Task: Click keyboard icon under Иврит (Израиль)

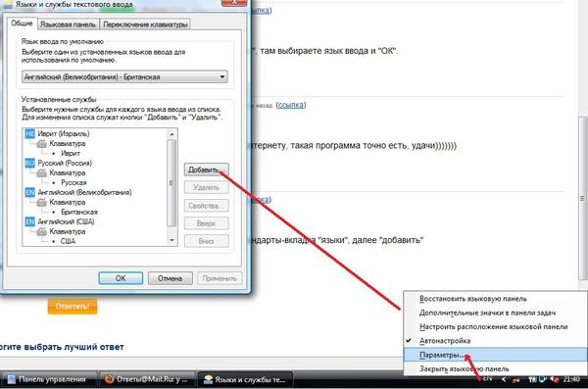Action: pyautogui.click(x=41, y=144)
